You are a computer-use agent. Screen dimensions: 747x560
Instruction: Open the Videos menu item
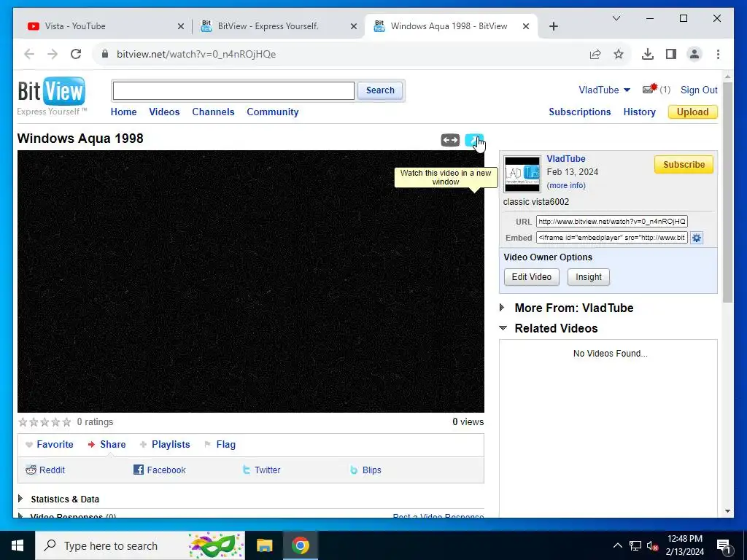click(x=164, y=112)
